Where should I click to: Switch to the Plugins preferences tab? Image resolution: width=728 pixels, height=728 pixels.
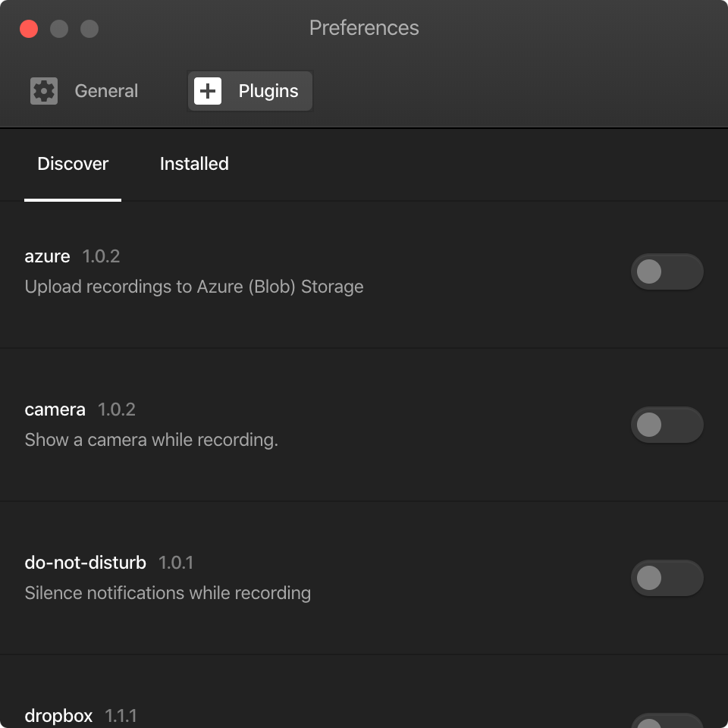click(250, 91)
